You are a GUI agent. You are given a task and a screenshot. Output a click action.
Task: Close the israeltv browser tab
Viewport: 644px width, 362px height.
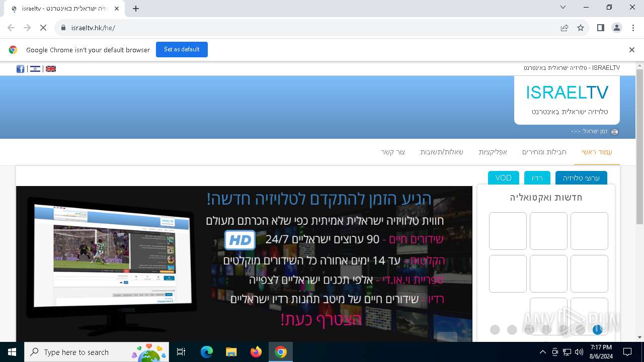click(x=117, y=9)
